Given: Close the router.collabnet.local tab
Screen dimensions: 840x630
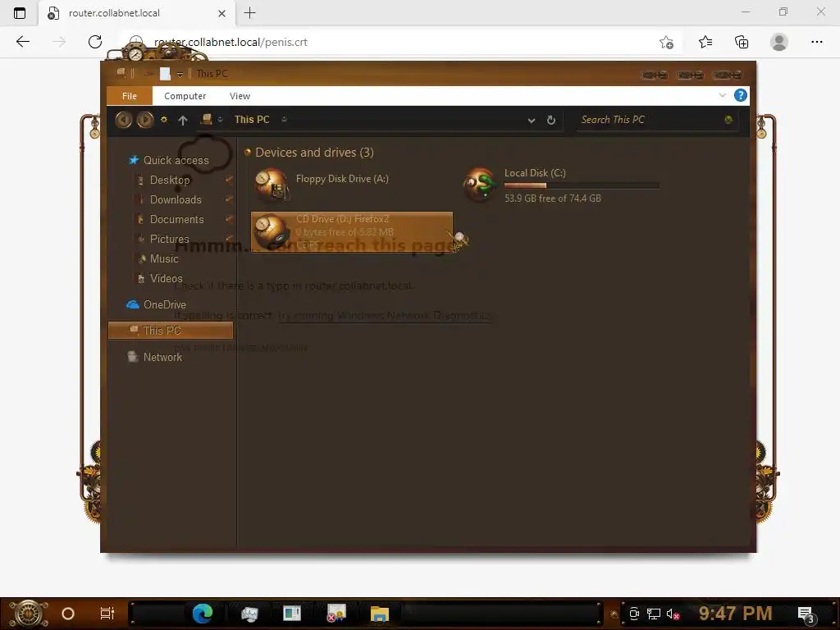Looking at the screenshot, I should coord(221,13).
